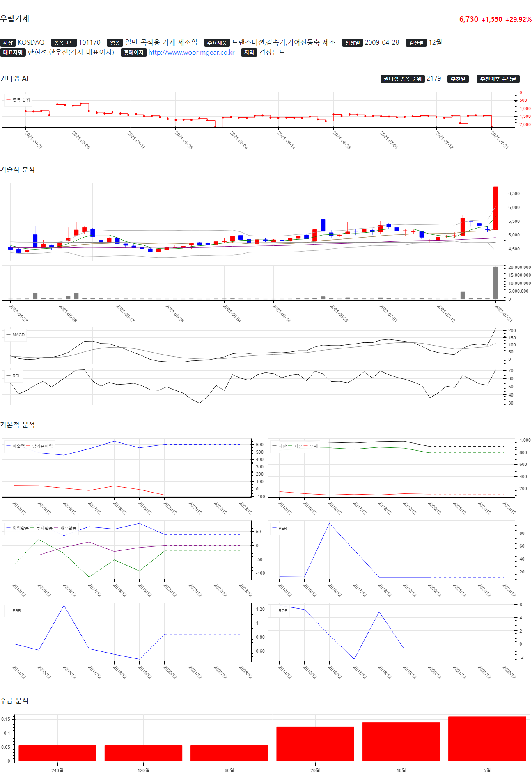Click the red bar above 20일
The height and width of the screenshot is (777, 532).
click(x=315, y=744)
